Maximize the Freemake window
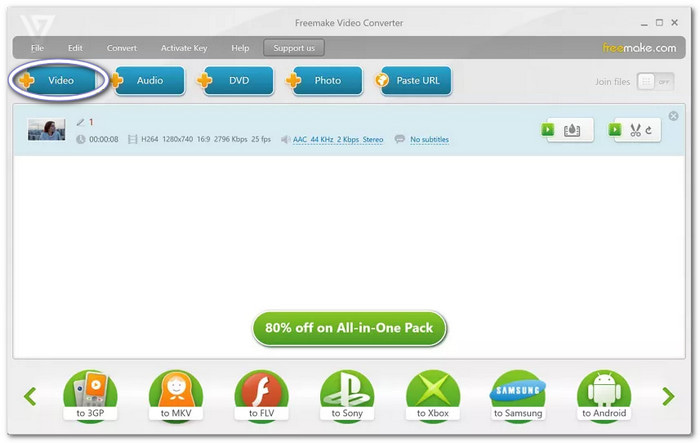 point(659,22)
